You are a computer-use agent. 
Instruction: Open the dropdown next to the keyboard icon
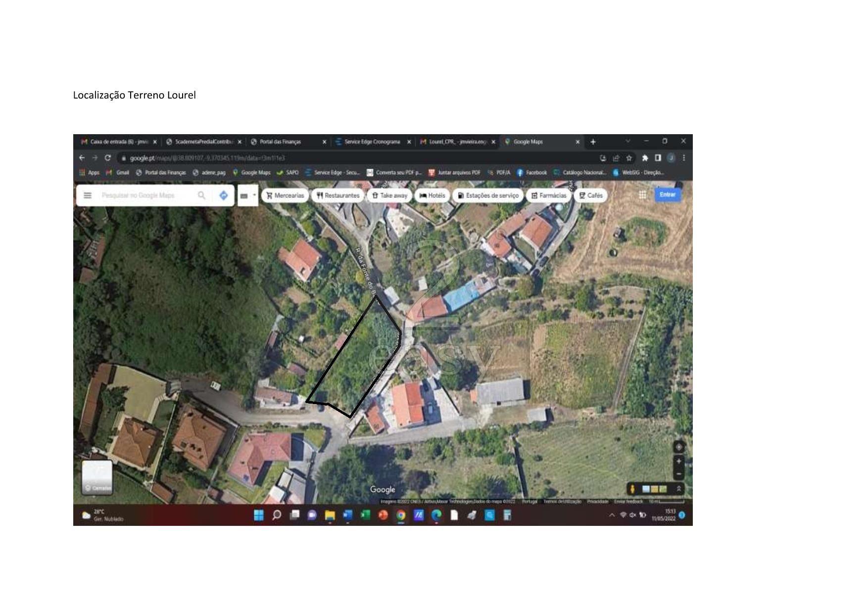pyautogui.click(x=254, y=196)
